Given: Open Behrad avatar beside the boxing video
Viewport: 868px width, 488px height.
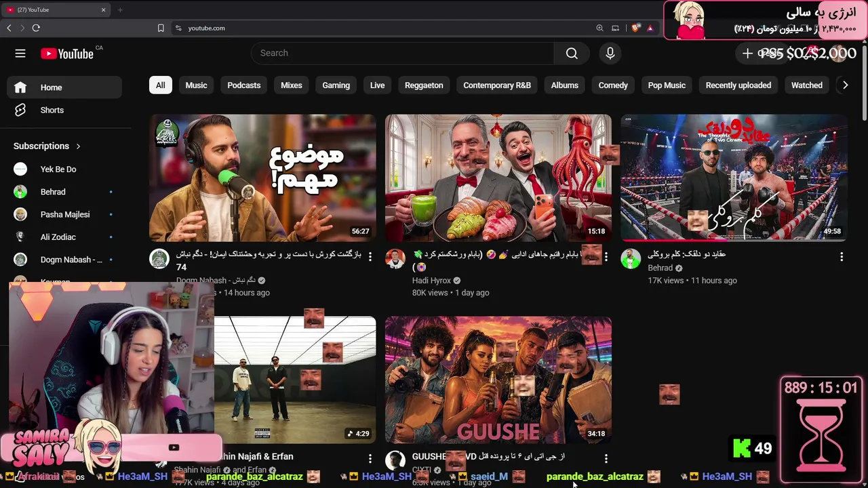Looking at the screenshot, I should [x=631, y=259].
